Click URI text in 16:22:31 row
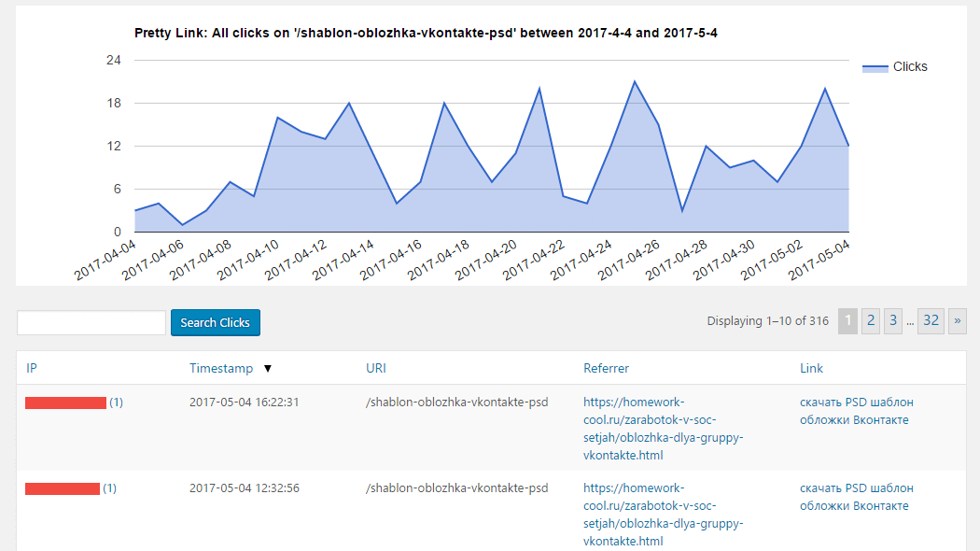Image resolution: width=980 pixels, height=551 pixels. pos(457,403)
